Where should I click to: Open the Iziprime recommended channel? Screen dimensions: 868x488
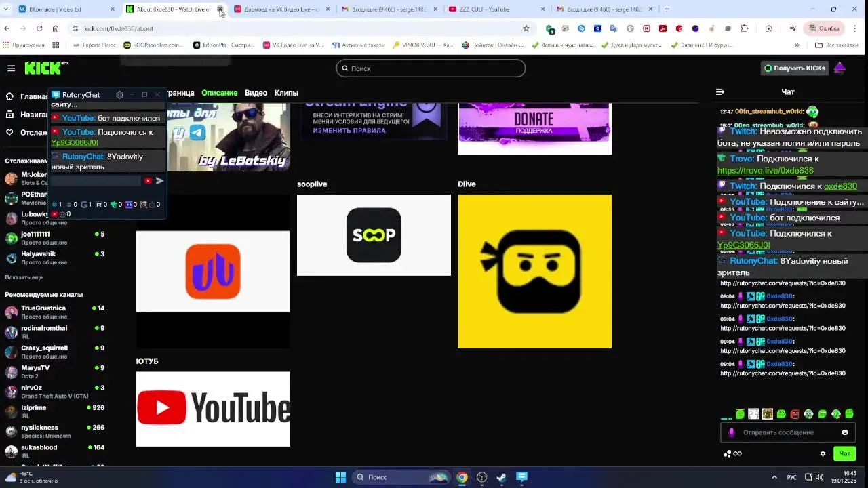[x=54, y=411]
